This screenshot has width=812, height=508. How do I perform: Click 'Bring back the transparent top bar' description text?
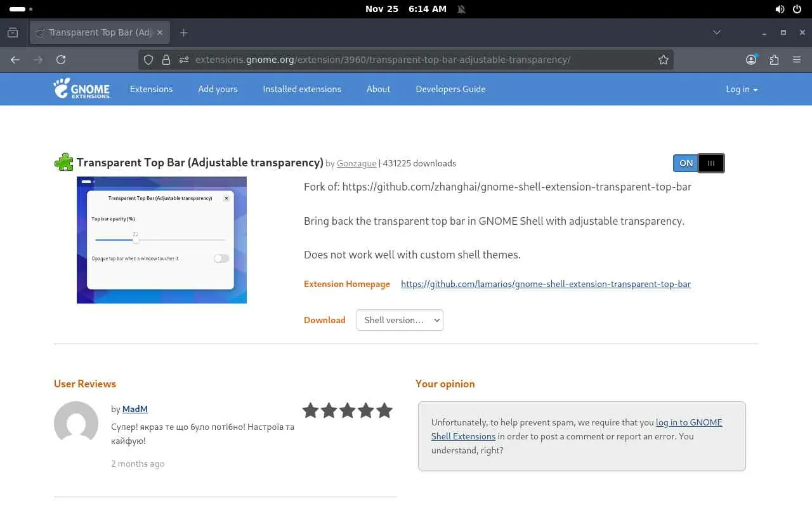(x=494, y=221)
